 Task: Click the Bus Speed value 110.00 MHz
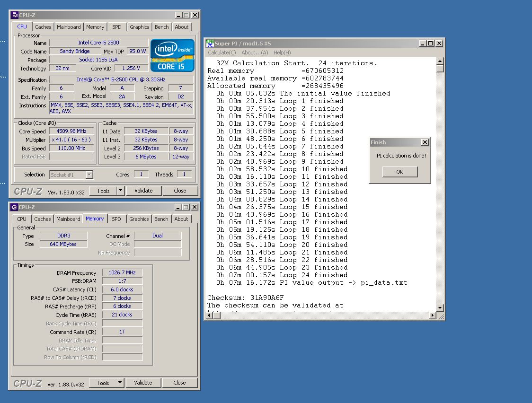point(71,148)
